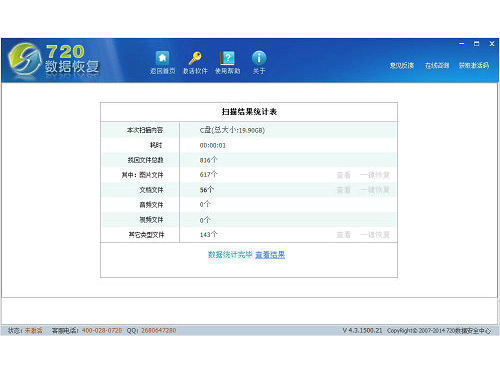Click the QQ number 2680647280
Screen dimensions: 500x375
[x=159, y=331]
